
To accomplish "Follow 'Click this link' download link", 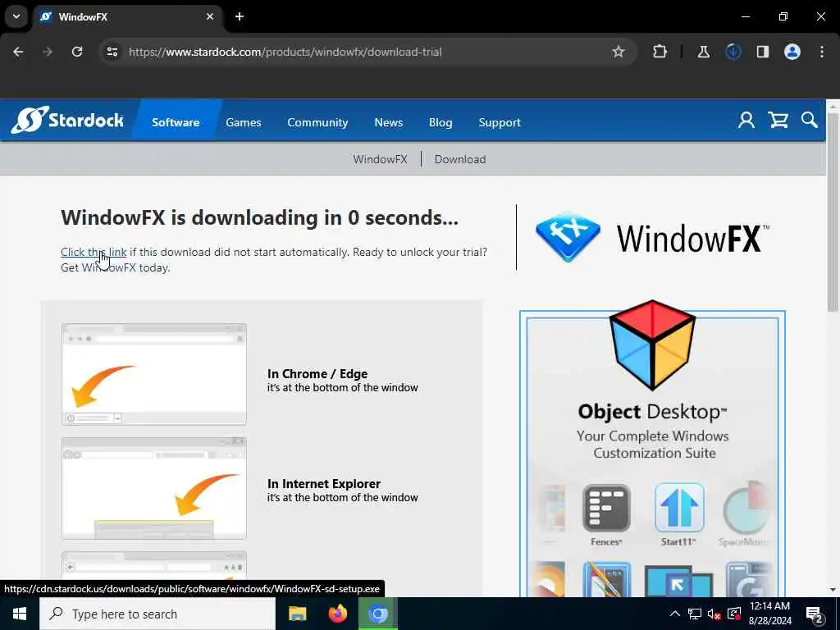I will click(x=94, y=252).
